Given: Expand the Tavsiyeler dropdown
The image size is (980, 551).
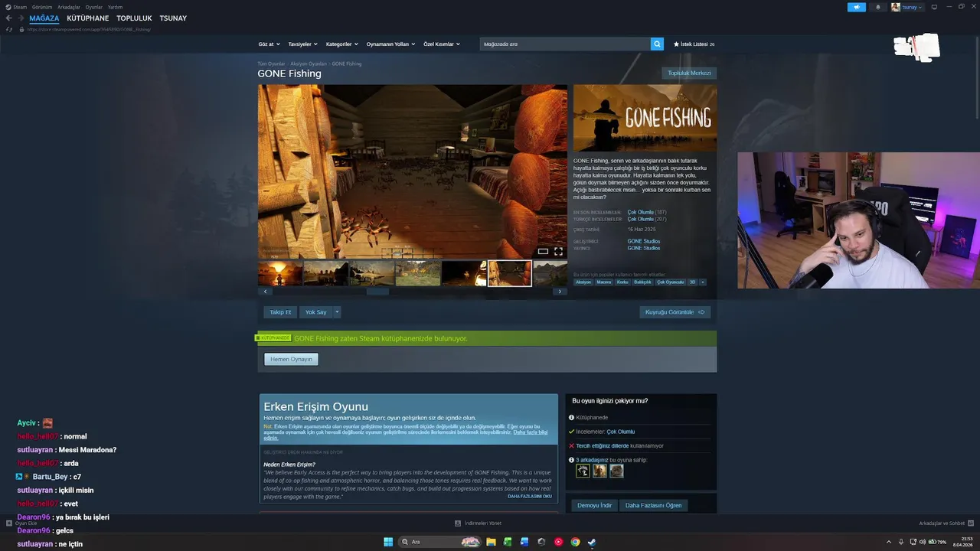Looking at the screenshot, I should (302, 44).
